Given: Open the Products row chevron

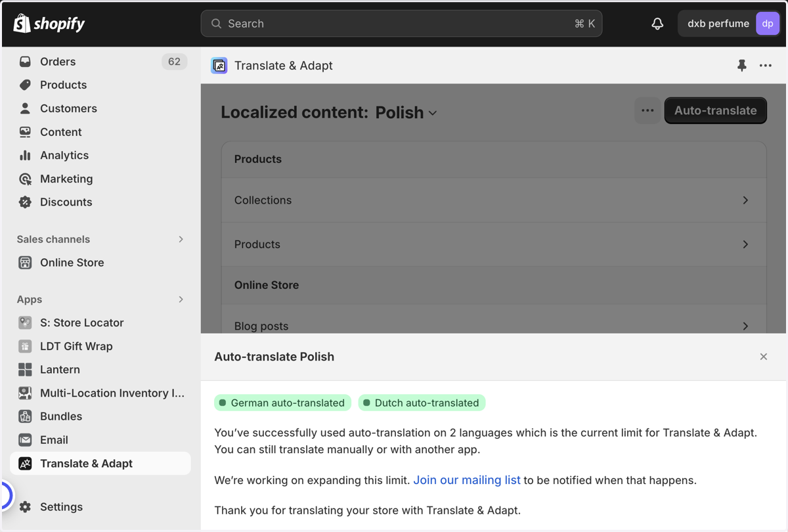Looking at the screenshot, I should point(745,244).
